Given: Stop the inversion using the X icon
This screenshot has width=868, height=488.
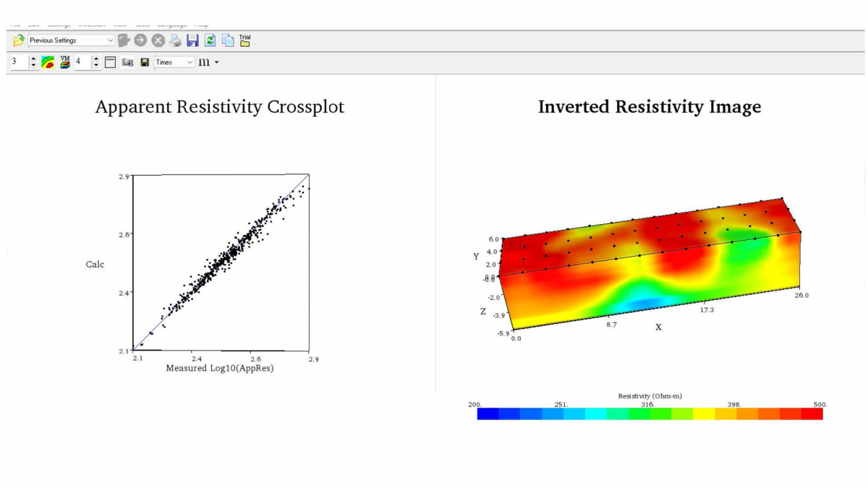Looking at the screenshot, I should [x=158, y=40].
